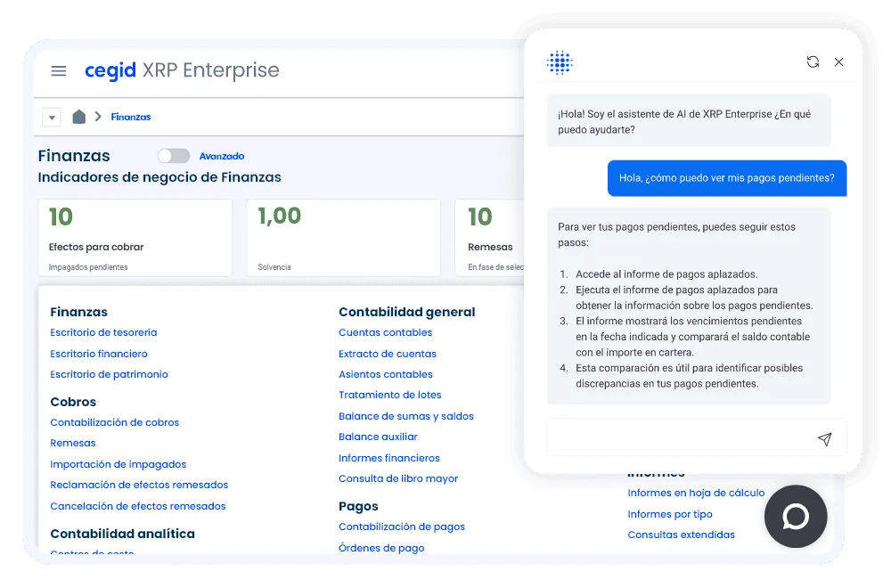Click the Contabilidad analítica heading
Viewport: 891px width, 588px height.
[123, 534]
